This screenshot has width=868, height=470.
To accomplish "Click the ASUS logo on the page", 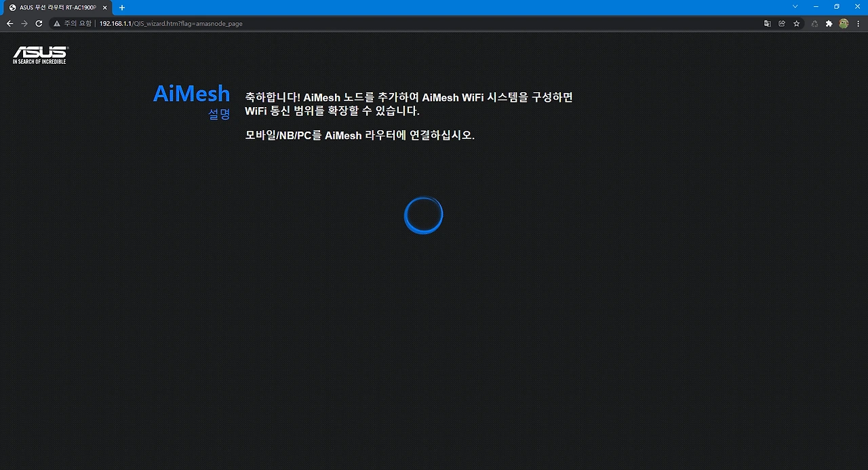I will pos(38,54).
